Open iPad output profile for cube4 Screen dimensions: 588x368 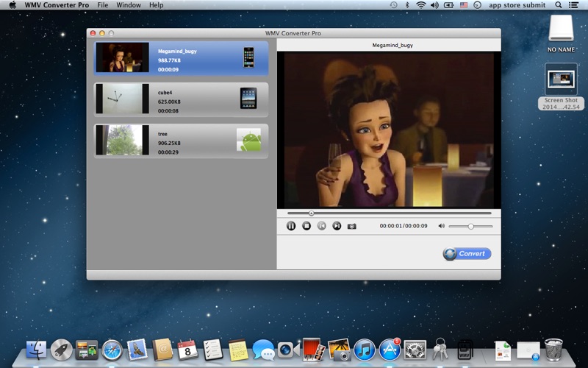tap(248, 98)
